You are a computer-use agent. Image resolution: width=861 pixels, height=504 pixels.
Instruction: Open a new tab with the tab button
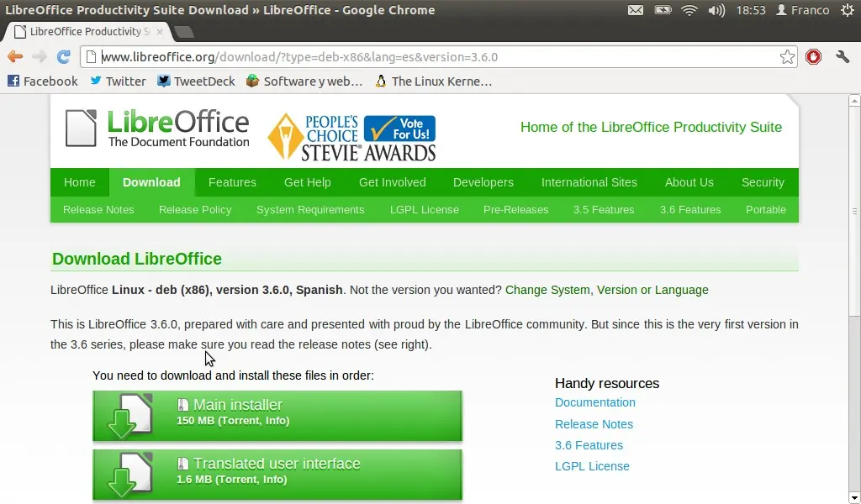click(x=184, y=32)
